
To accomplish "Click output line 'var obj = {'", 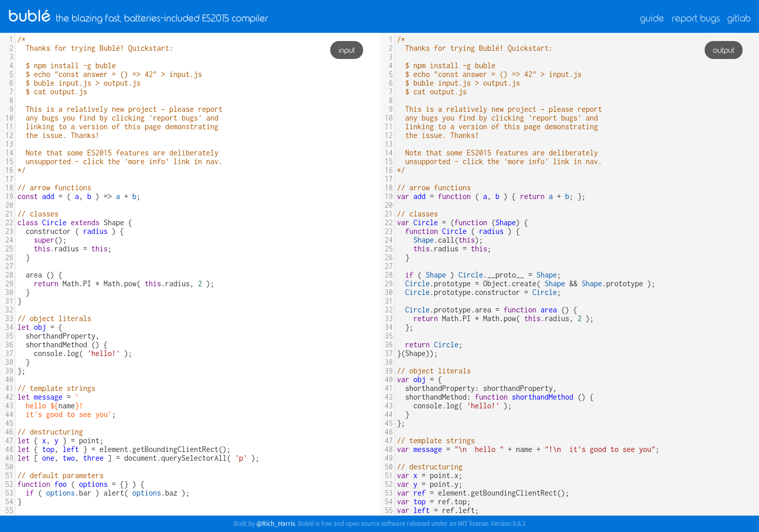I will point(420,380).
